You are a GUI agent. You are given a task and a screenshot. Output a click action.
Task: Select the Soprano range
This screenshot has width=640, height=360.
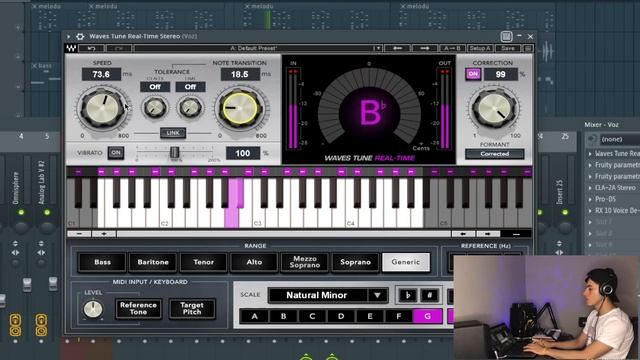click(355, 262)
